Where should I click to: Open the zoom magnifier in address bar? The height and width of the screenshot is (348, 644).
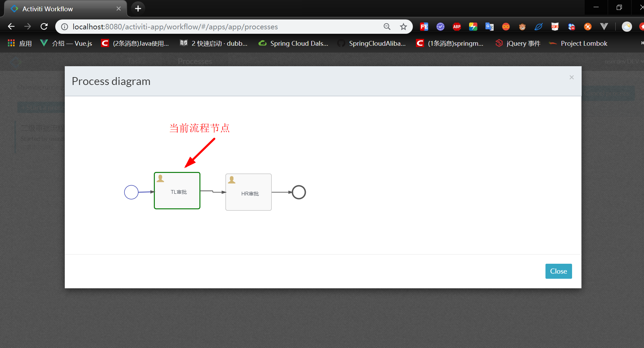pyautogui.click(x=387, y=27)
